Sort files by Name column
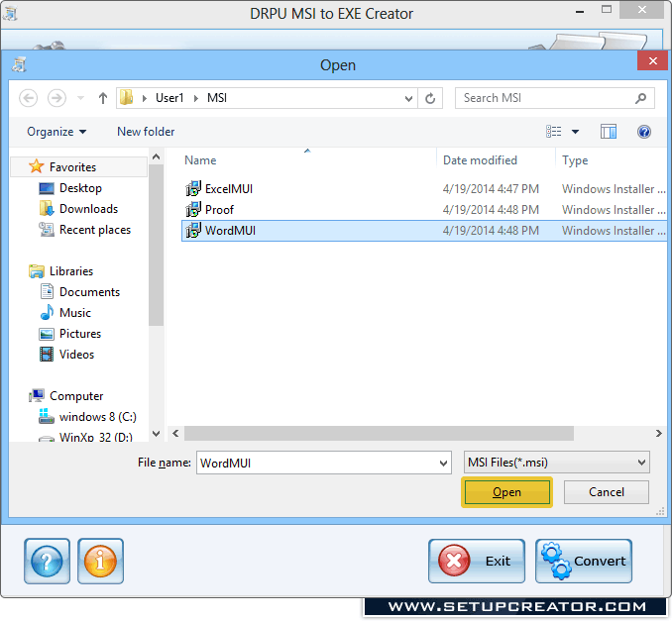The width and height of the screenshot is (672, 621). [x=200, y=160]
